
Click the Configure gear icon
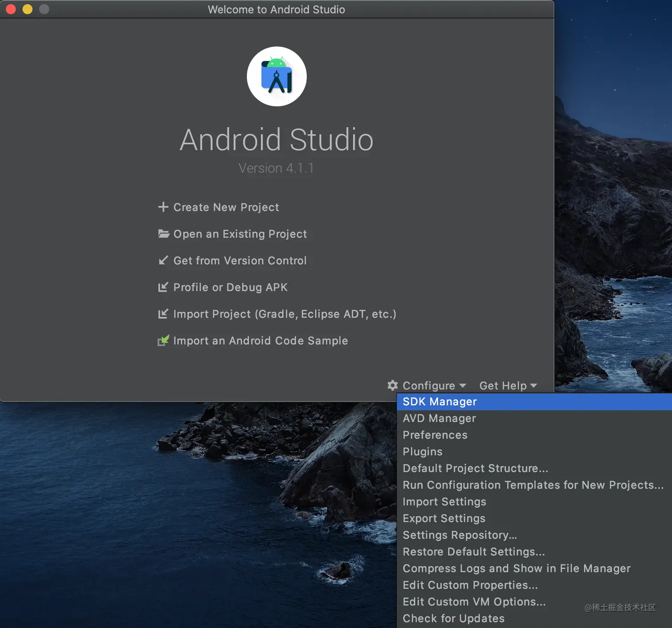click(x=392, y=385)
